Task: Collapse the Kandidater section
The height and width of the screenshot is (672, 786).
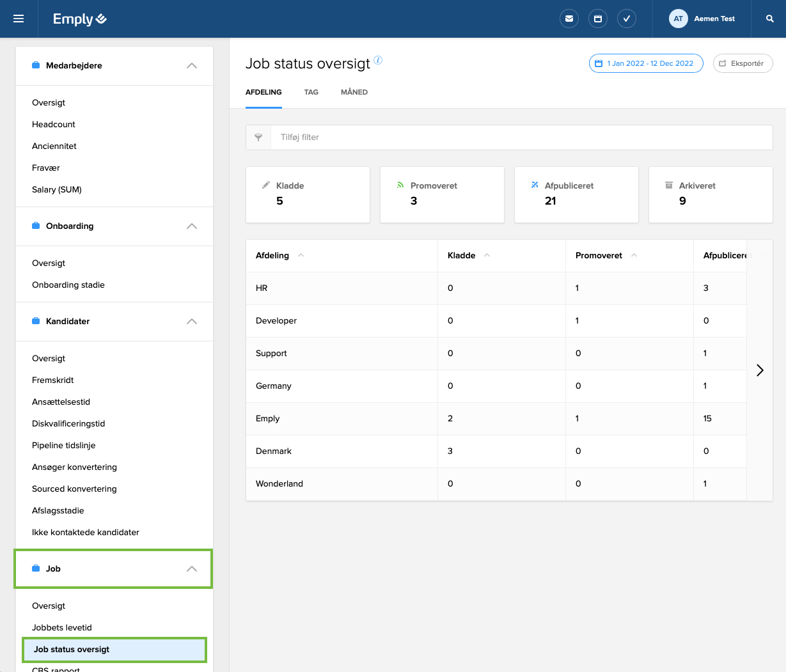Action: coord(192,322)
